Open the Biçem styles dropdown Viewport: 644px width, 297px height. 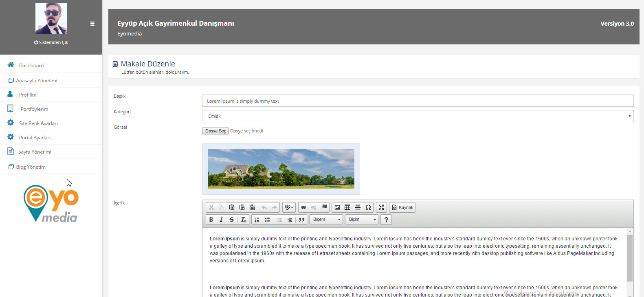(326, 220)
